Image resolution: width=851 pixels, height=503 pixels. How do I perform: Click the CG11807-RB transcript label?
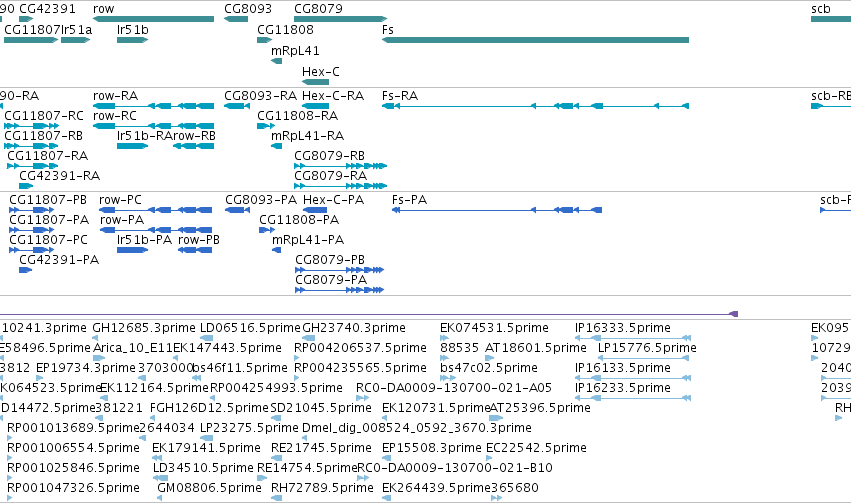click(x=43, y=136)
